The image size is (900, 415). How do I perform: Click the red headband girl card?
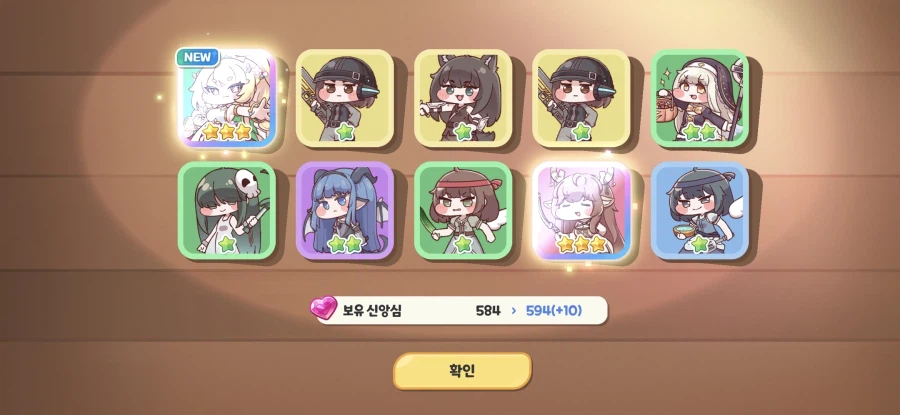463,210
